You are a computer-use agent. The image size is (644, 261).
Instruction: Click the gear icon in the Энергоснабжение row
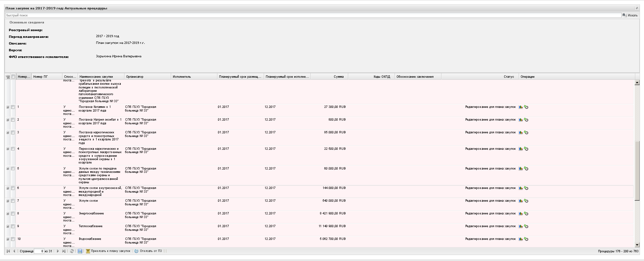pos(526,214)
